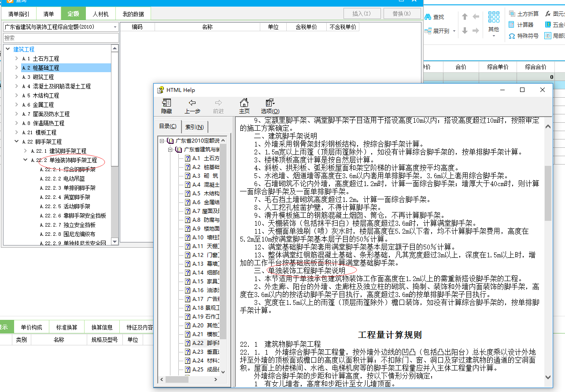Open the 目录(C) tab in Help

167,126
